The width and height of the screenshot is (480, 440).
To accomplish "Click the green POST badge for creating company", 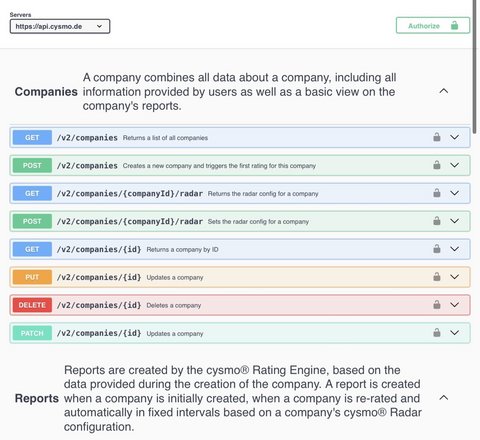I will coord(32,165).
